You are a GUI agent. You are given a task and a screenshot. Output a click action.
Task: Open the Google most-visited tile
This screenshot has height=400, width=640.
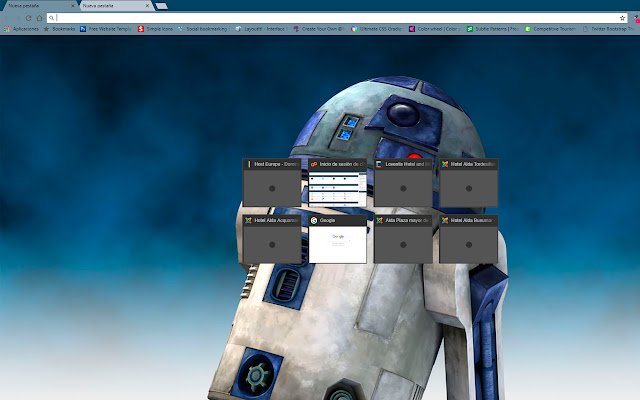(x=338, y=239)
